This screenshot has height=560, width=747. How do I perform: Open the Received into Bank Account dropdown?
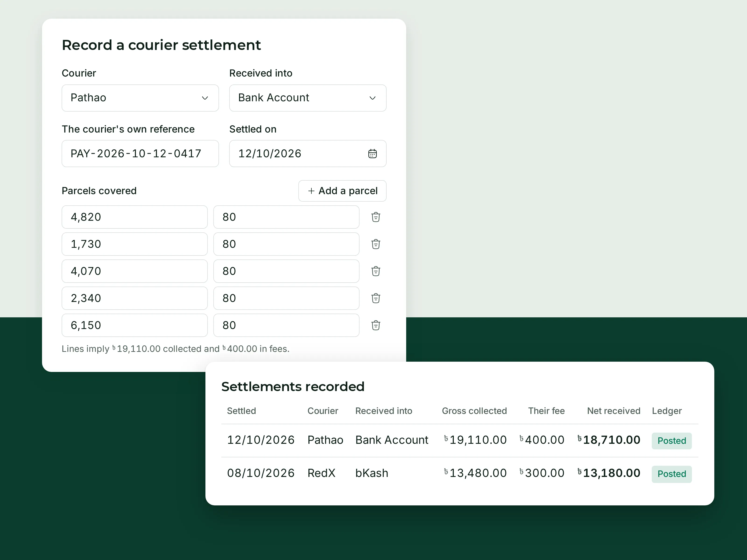(308, 98)
